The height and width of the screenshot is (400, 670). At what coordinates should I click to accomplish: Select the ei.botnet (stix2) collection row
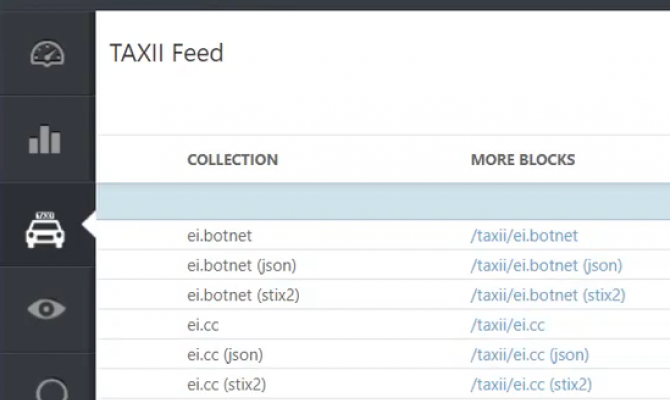point(243,295)
